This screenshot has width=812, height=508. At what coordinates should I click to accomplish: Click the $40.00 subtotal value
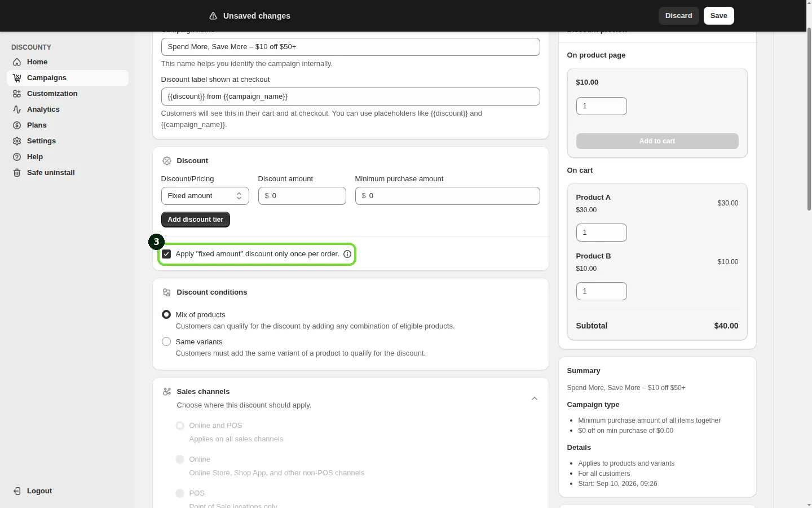point(726,326)
